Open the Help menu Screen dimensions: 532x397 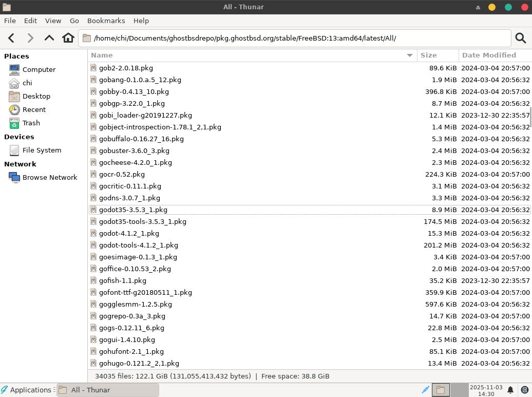click(x=141, y=21)
